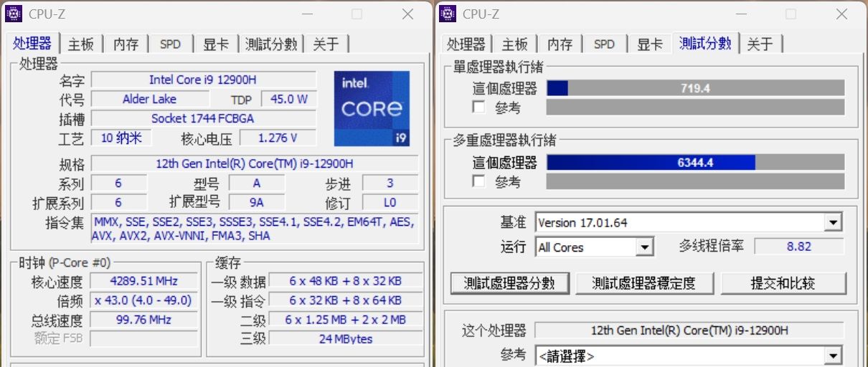This screenshot has width=868, height=367.
Task: Click the multi-thread score bar 6344.4
Action: pos(695,163)
